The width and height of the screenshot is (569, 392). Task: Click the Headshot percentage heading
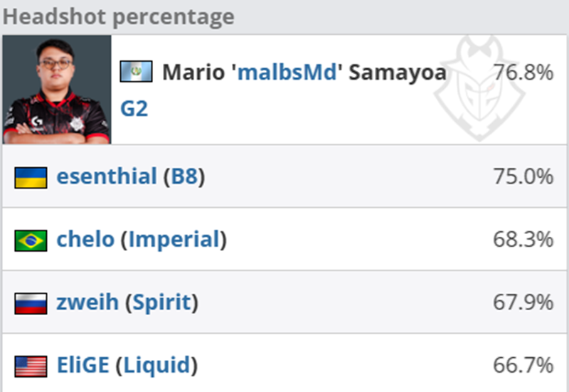tap(117, 16)
